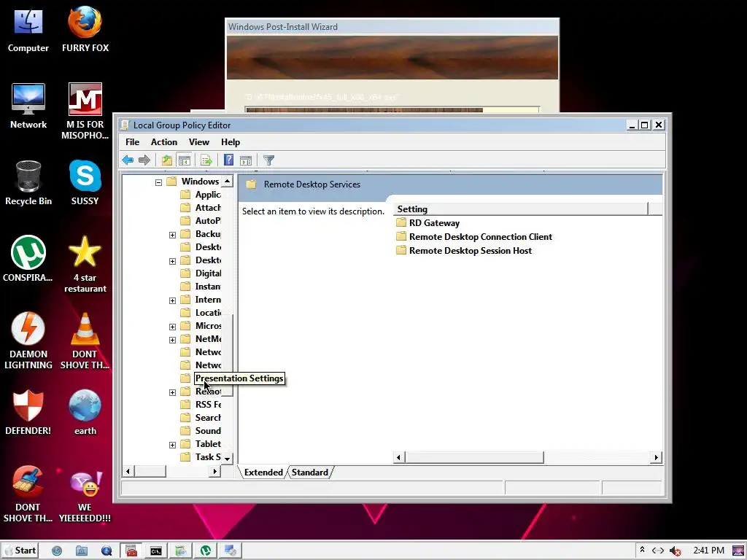Select the Search tree folder
Viewport: 747px width, 560px height.
tap(201, 417)
